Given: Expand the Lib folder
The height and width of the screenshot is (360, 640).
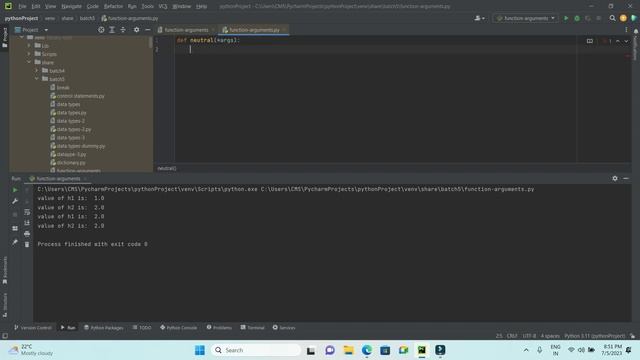Looking at the screenshot, I should (x=29, y=46).
